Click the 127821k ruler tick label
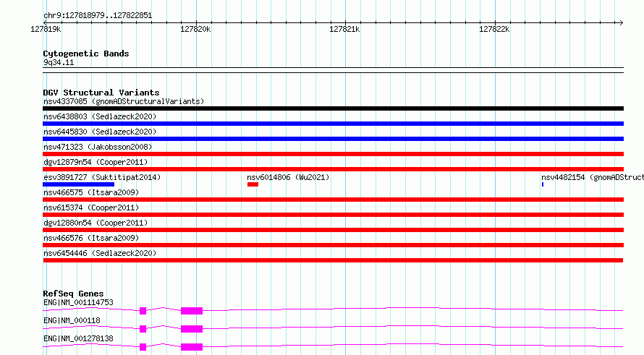 [x=344, y=29]
